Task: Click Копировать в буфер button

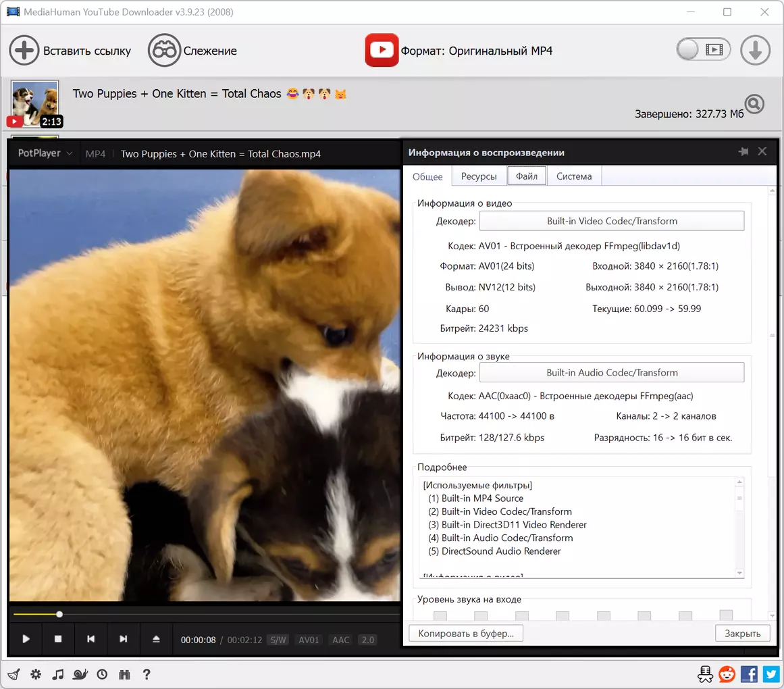Action: click(x=466, y=633)
